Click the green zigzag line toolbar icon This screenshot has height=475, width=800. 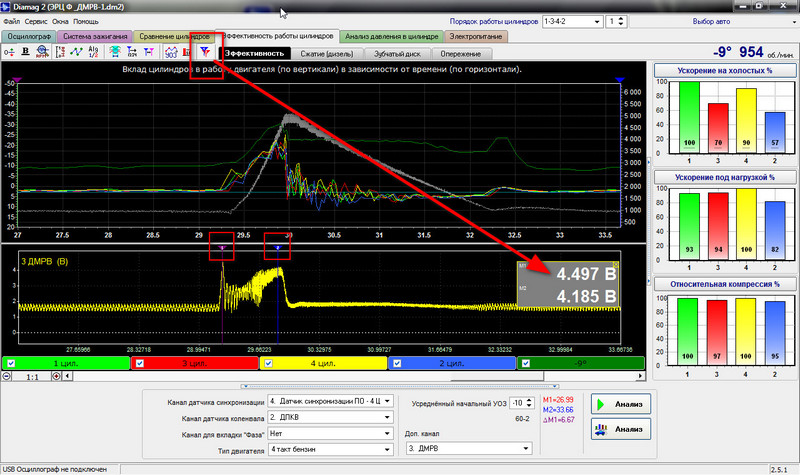pos(77,52)
